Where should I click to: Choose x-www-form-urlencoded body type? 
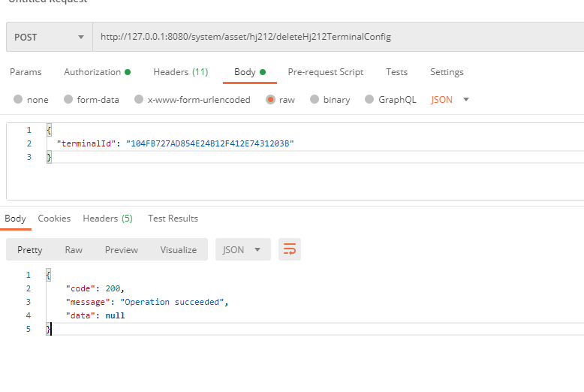(138, 100)
